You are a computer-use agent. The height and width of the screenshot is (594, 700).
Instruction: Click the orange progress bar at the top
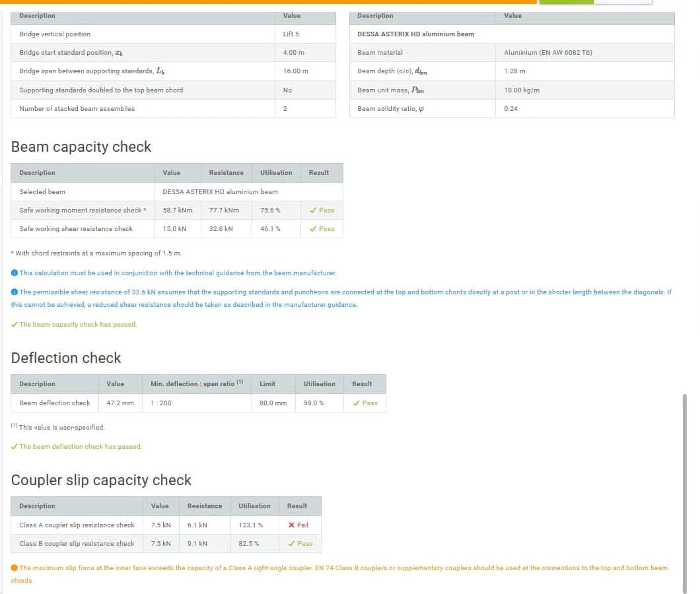[x=268, y=2]
